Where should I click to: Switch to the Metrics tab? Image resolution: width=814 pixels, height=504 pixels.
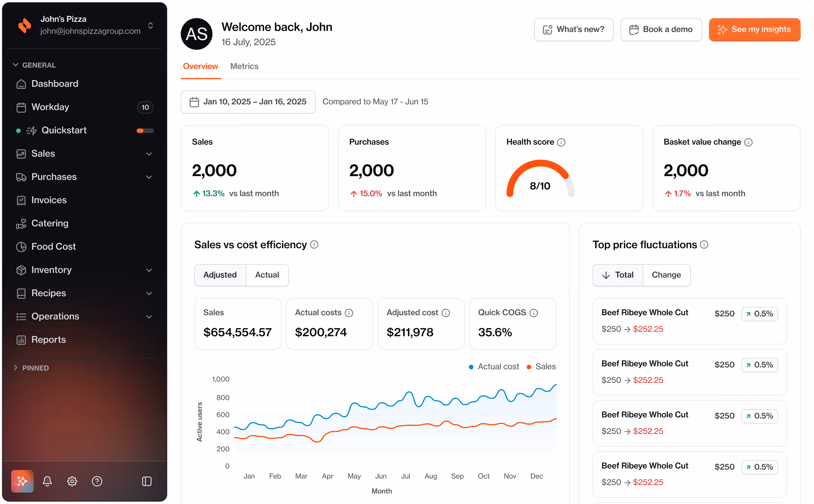pyautogui.click(x=244, y=66)
